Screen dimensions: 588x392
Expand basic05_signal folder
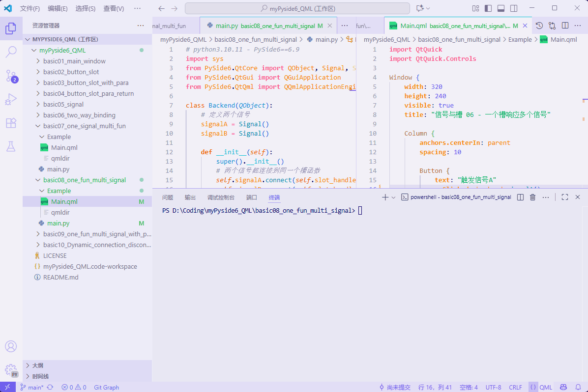(87, 104)
